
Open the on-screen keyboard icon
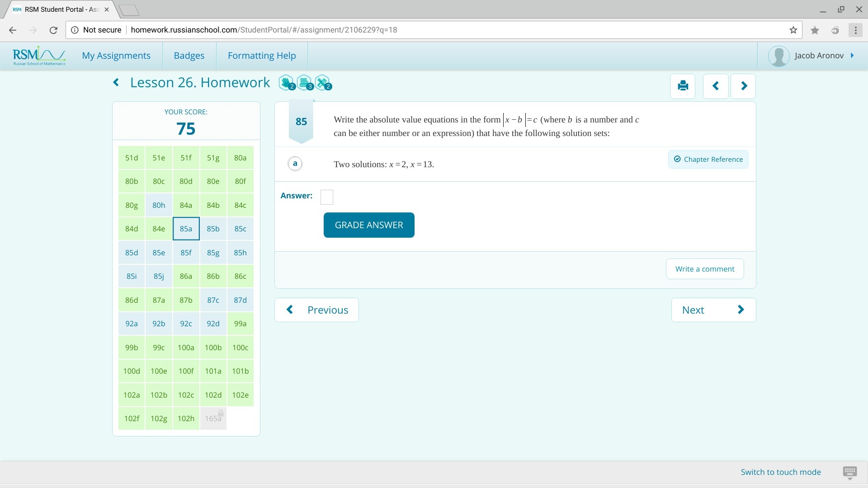[849, 472]
